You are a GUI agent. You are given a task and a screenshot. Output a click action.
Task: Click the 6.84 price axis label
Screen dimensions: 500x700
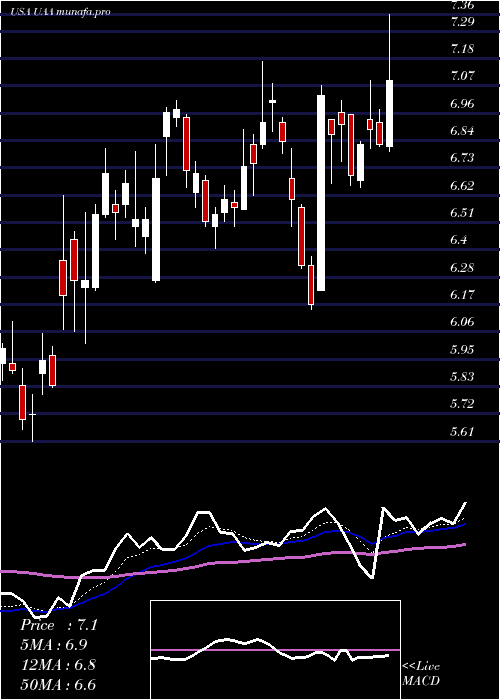point(462,131)
